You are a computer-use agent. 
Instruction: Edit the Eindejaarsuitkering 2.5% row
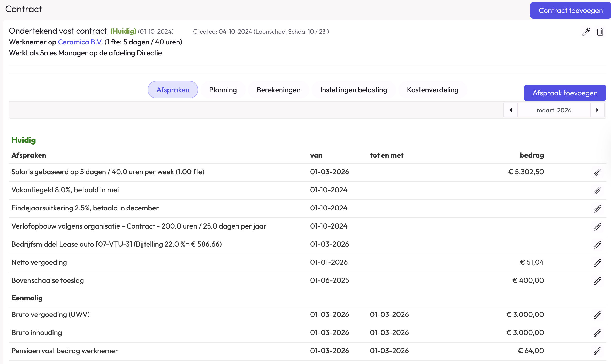[597, 208]
